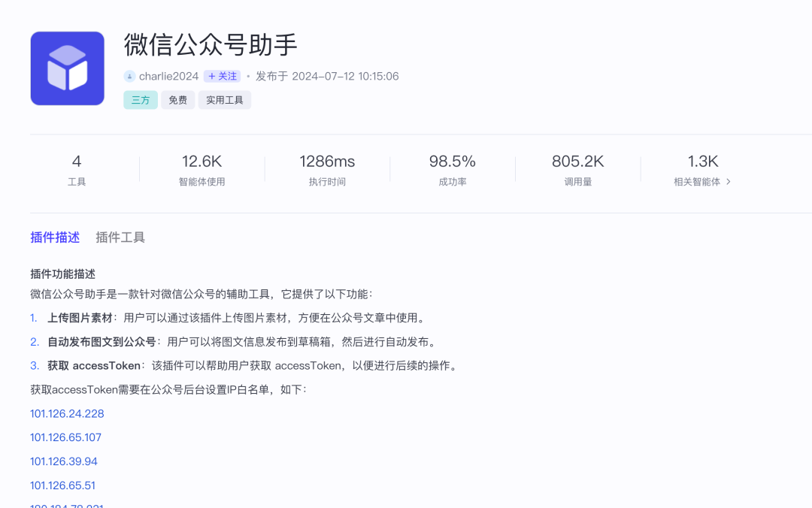Screen dimensions: 812x508
Task: Select the 免费 tag
Action: (x=177, y=100)
